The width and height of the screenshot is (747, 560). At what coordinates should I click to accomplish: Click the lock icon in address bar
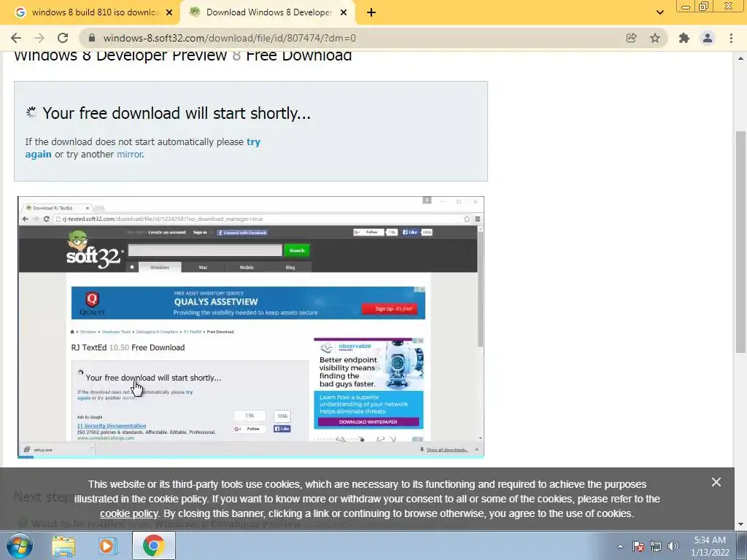92,38
